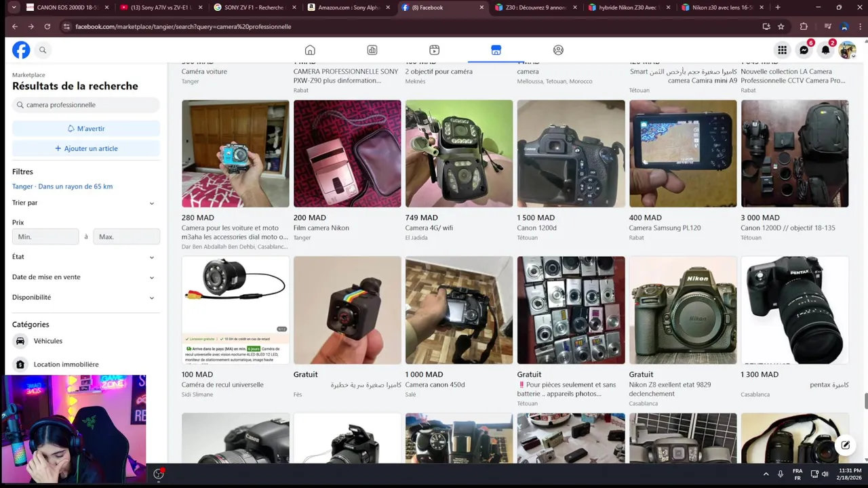Open Messenger chats icon
Screen dimensions: 868x488
pyautogui.click(x=804, y=50)
